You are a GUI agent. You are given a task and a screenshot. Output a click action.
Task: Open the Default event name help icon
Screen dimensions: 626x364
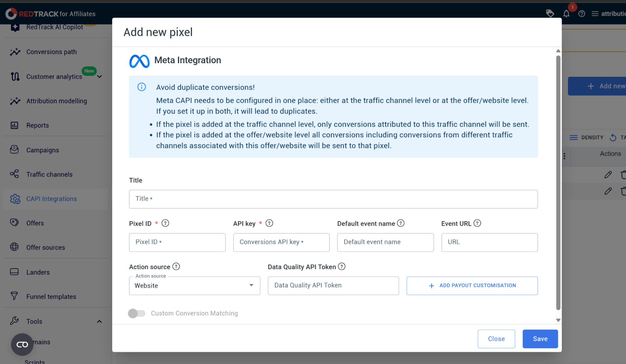pos(401,223)
